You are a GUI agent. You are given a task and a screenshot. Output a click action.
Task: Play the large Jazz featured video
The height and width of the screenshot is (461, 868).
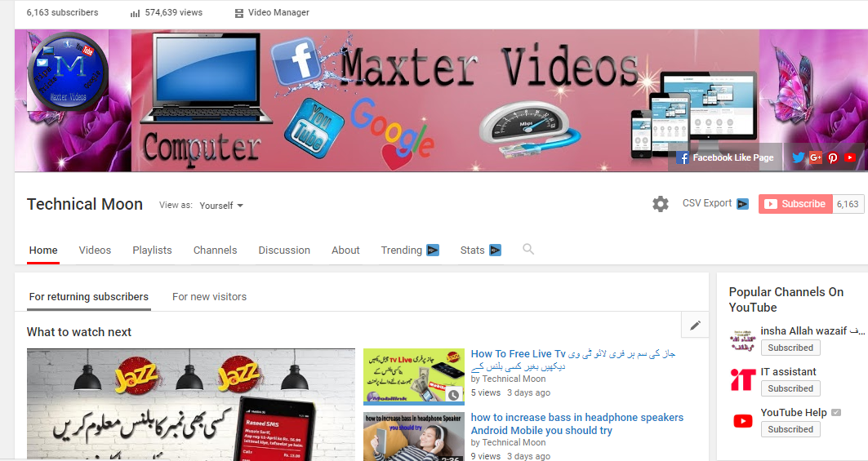pyautogui.click(x=191, y=405)
